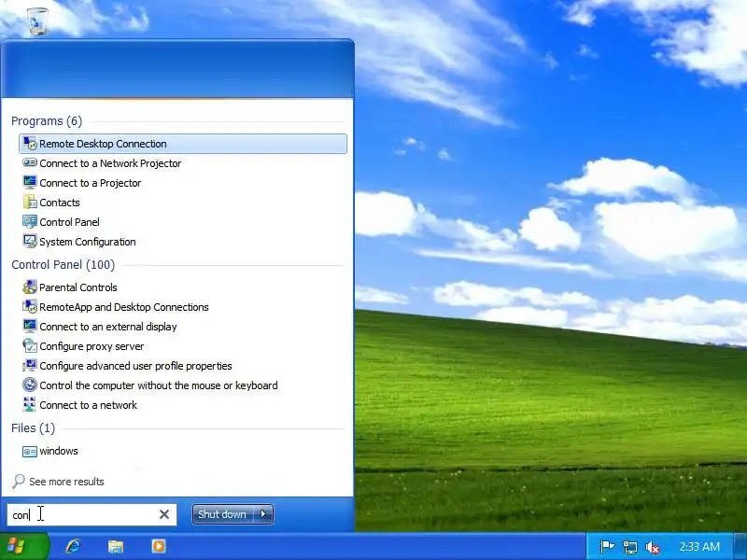Select Connect to a Network Projector text
This screenshot has width=747, height=560.
tap(110, 163)
